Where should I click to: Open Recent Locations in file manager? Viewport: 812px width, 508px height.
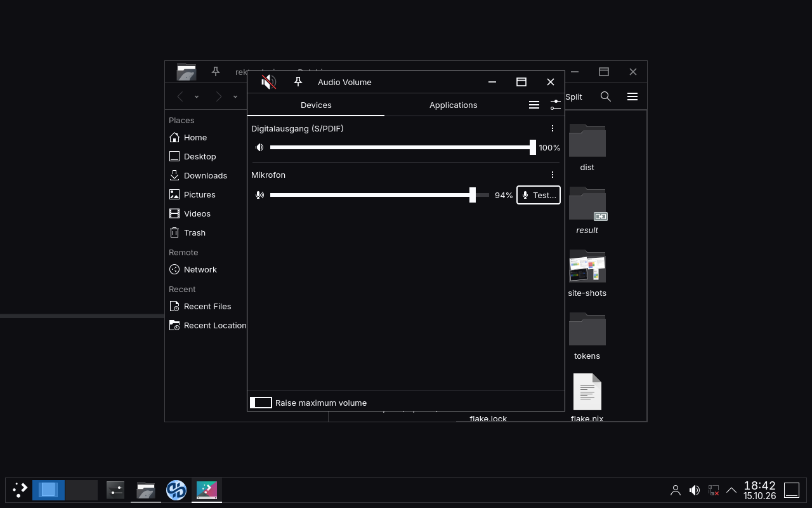[x=207, y=325]
